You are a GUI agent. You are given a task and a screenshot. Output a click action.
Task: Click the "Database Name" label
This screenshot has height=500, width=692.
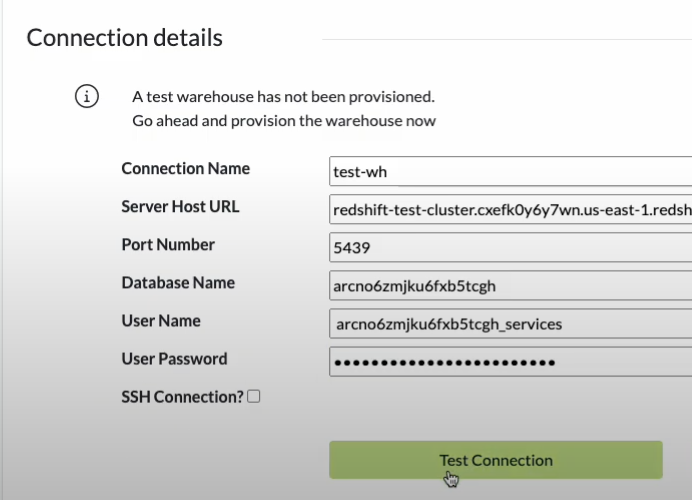pos(178,283)
